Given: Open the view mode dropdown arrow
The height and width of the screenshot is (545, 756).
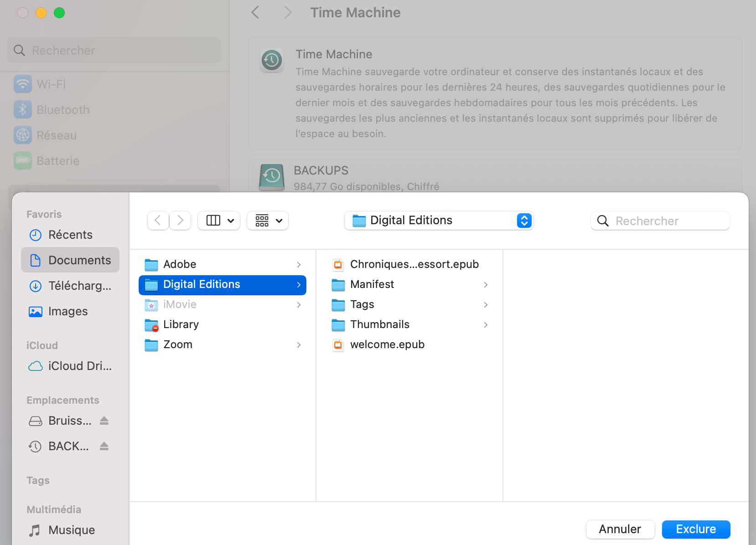Looking at the screenshot, I should click(231, 221).
